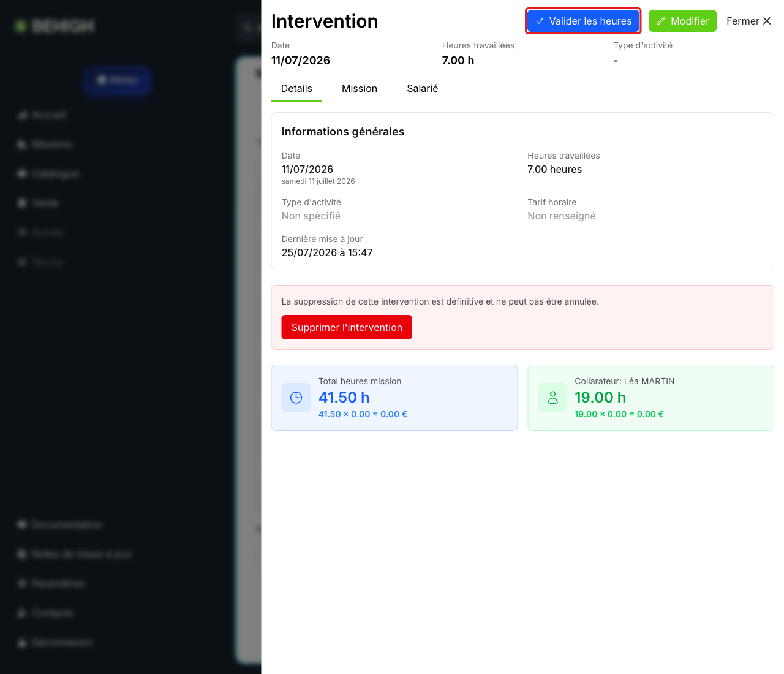Click the clock icon beside Total heures mission

(296, 398)
